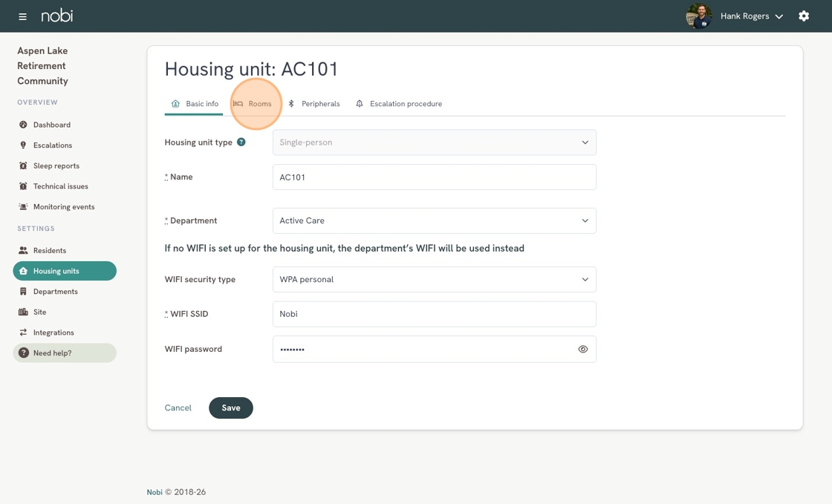Screen dimensions: 832x504
Task: Expand the Department dropdown
Action: (434, 220)
